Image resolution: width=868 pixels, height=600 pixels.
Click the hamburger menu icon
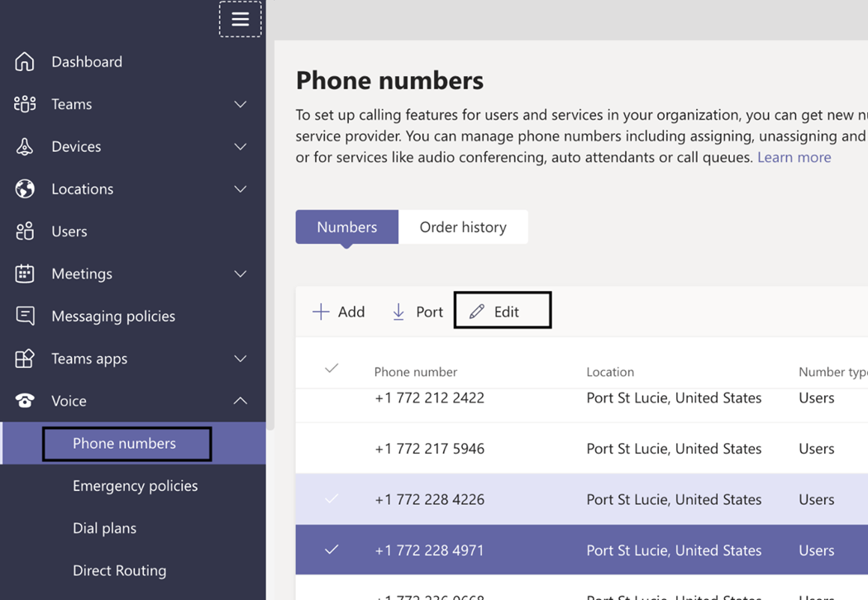point(240,19)
